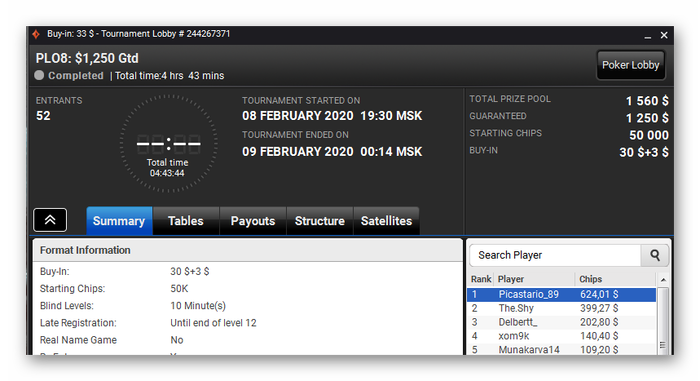Collapse the header with double-chevron button
Screen dimensions: 700x381
(50, 220)
